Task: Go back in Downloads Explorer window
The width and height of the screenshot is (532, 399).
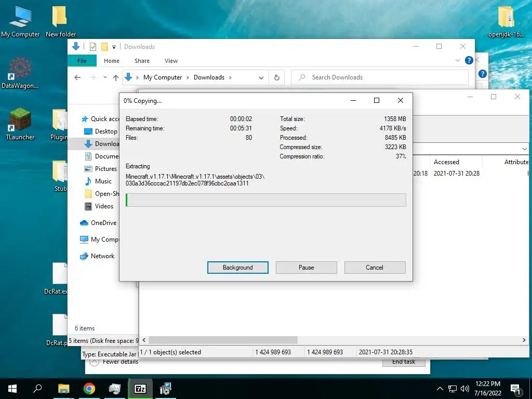Action: 77,77
